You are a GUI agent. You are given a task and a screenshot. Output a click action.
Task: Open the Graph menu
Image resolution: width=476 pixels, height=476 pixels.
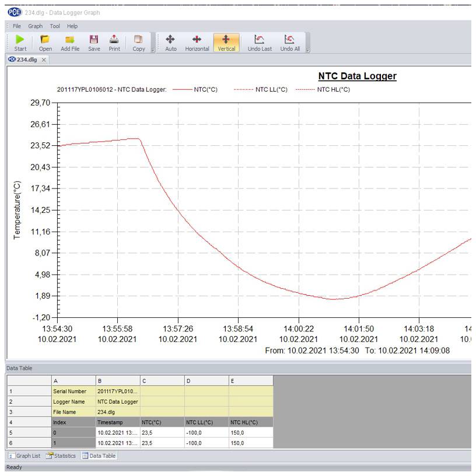click(x=36, y=26)
